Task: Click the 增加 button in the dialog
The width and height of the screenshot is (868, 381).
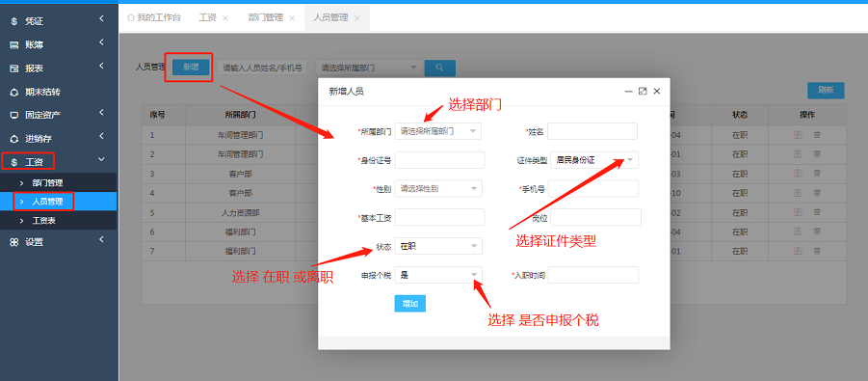Action: point(410,304)
